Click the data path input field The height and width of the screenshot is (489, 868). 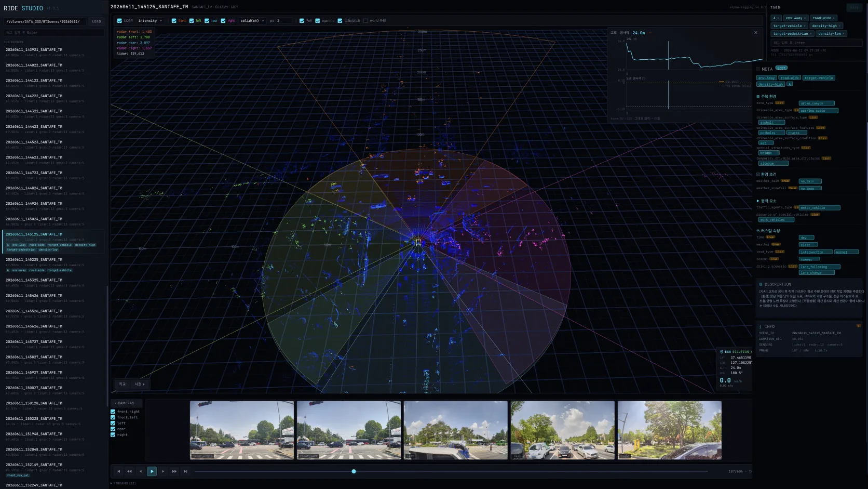(46, 22)
